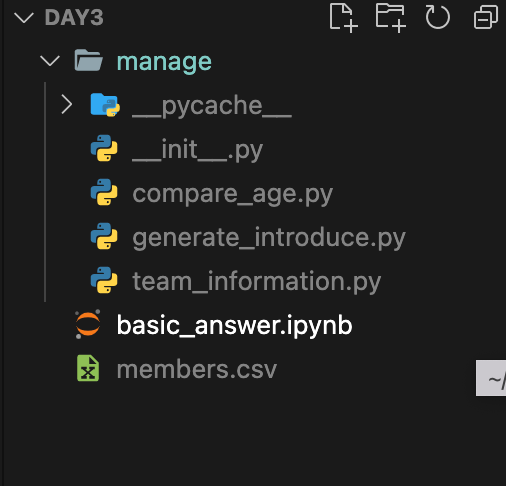
Task: Refresh the explorer with the reload icon
Action: click(x=437, y=17)
